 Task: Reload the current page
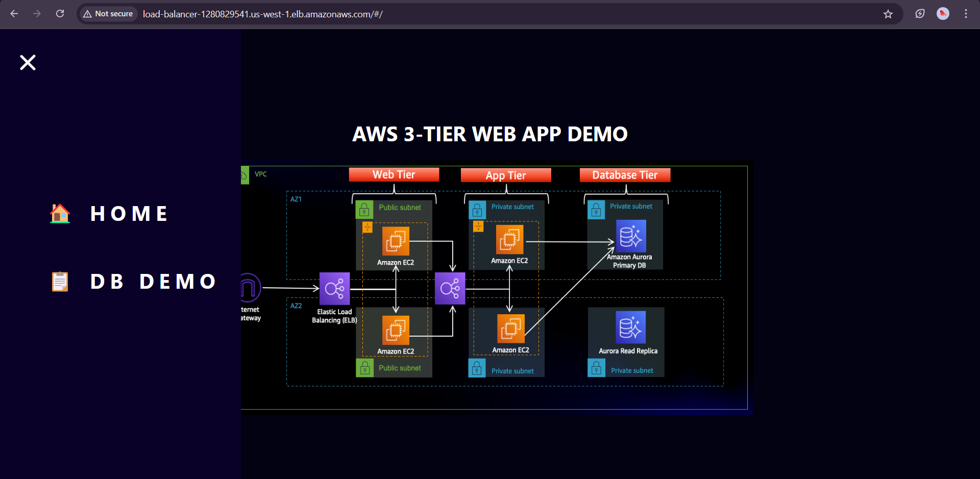click(x=60, y=14)
